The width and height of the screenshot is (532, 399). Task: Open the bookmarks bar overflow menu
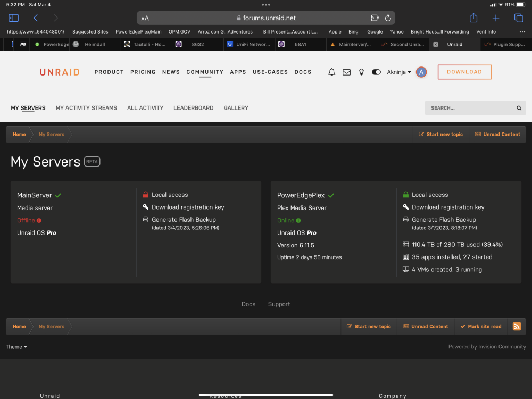point(522,32)
